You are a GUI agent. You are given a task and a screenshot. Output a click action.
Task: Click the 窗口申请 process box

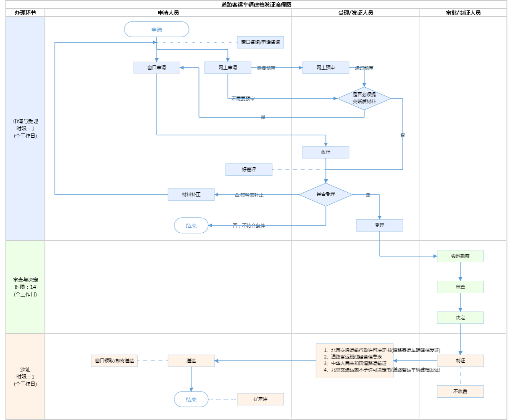(x=156, y=68)
